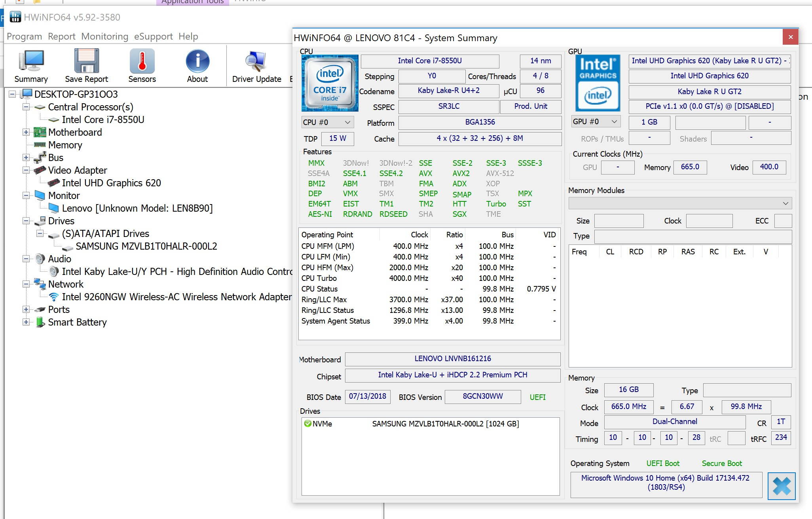Click the Dual-Channel mode field
This screenshot has width=812, height=519.
(674, 422)
